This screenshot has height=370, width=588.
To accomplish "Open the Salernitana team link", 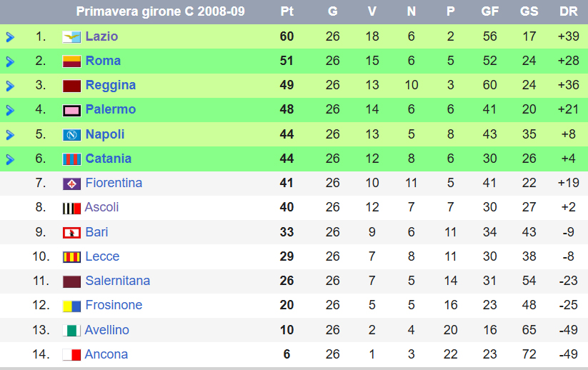I will tap(117, 281).
